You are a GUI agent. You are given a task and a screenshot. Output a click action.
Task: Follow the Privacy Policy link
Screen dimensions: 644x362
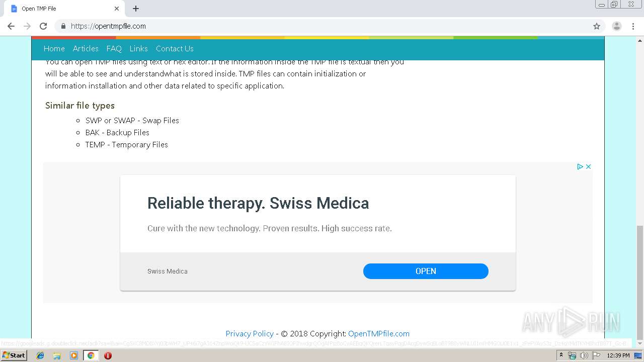point(250,333)
